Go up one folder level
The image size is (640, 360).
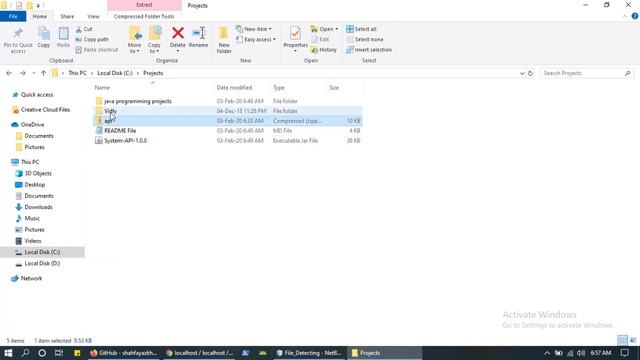(x=43, y=73)
